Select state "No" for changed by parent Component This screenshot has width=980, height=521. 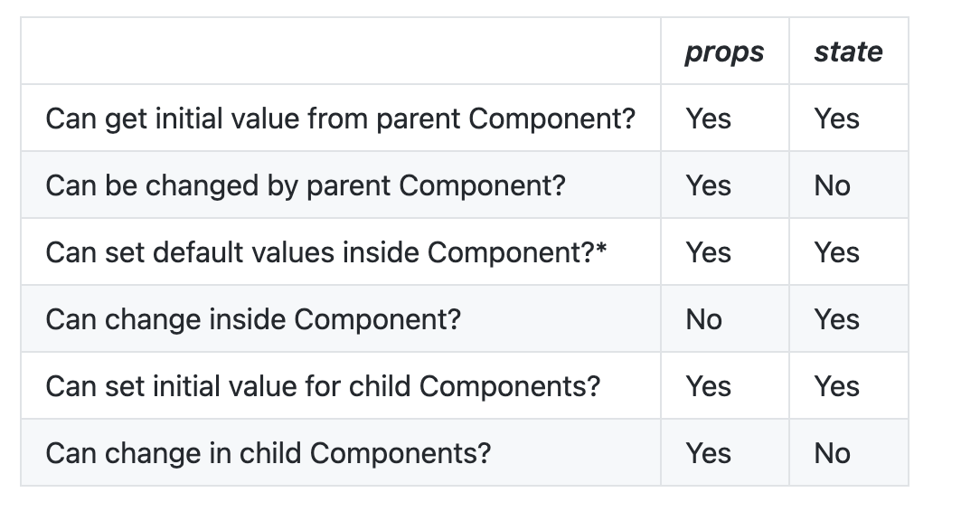(832, 185)
